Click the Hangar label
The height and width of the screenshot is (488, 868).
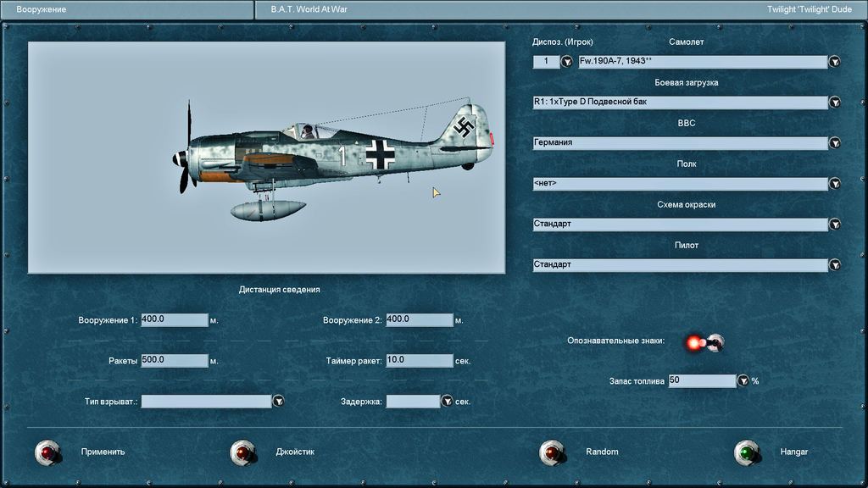pos(793,452)
